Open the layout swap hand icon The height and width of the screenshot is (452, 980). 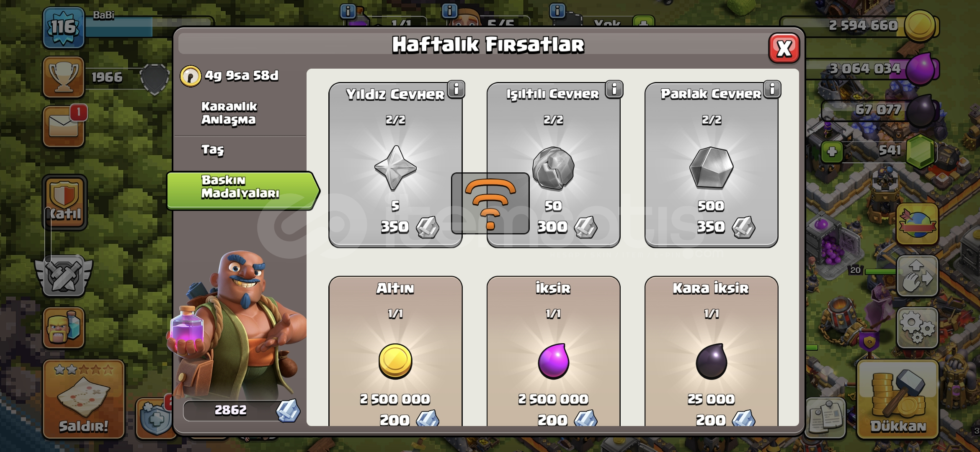click(x=917, y=276)
